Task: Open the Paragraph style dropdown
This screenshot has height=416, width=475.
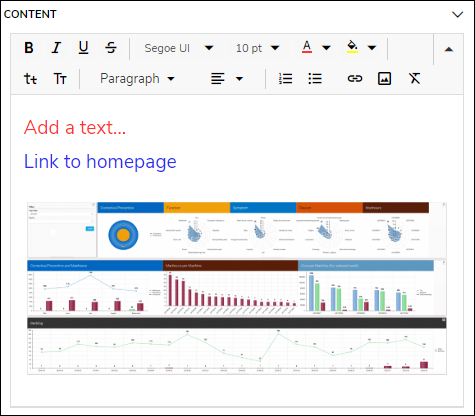Action: point(137,79)
